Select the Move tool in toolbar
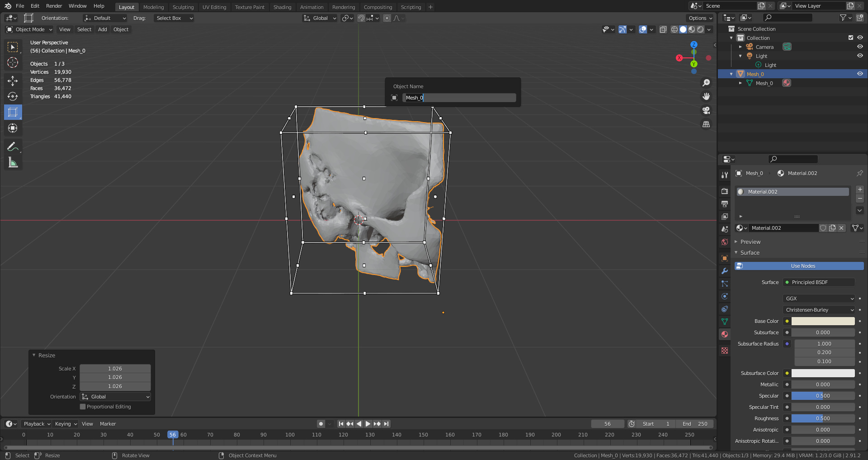The image size is (868, 460). coord(13,81)
